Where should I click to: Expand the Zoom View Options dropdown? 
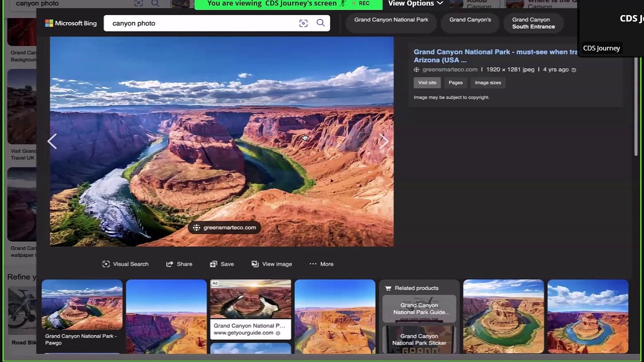click(415, 4)
